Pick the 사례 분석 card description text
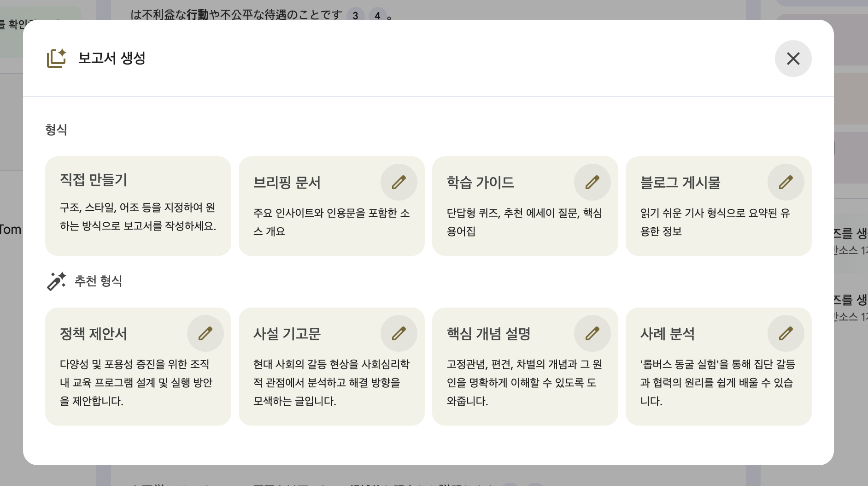 pos(717,382)
